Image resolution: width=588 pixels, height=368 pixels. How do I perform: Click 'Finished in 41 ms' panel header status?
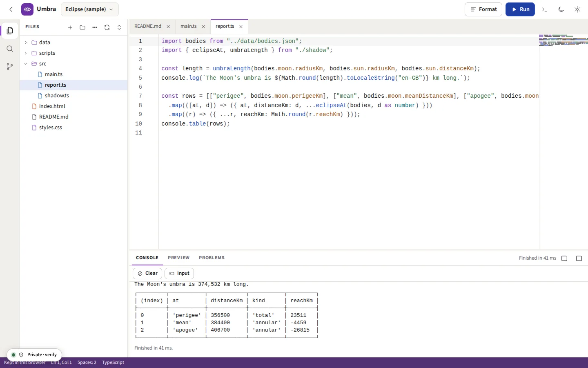pos(537,258)
